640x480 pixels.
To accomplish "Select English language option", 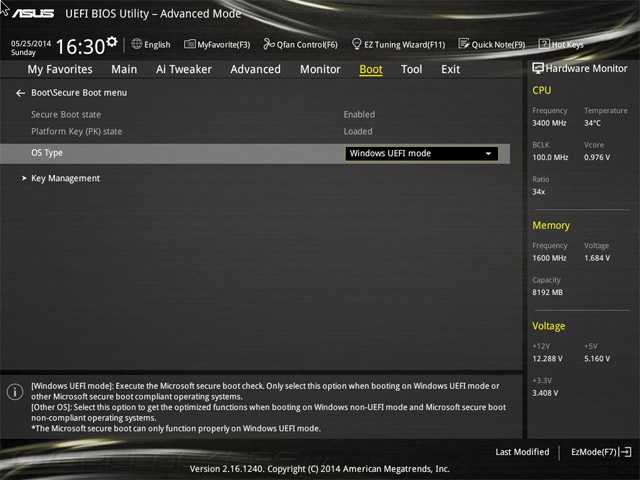I will 157,44.
